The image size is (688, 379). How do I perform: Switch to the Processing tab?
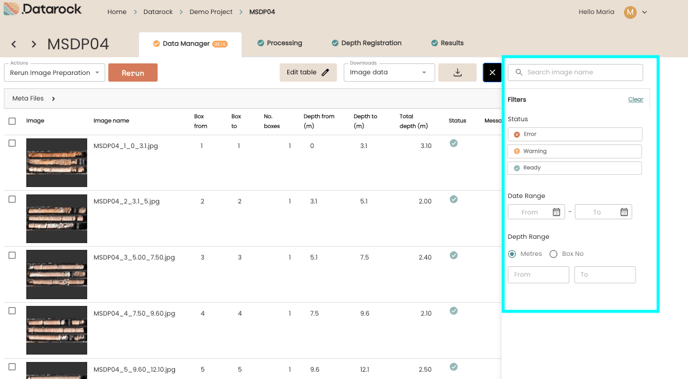(280, 43)
